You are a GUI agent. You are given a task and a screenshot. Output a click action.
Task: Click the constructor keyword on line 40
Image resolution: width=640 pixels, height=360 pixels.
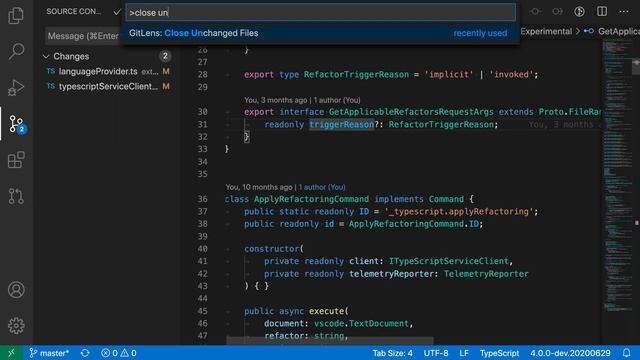271,249
